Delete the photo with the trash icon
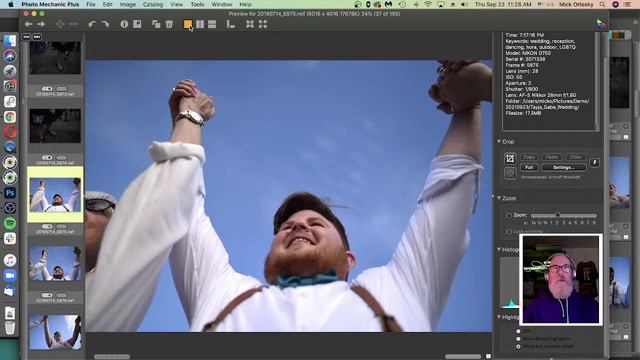 [169, 24]
